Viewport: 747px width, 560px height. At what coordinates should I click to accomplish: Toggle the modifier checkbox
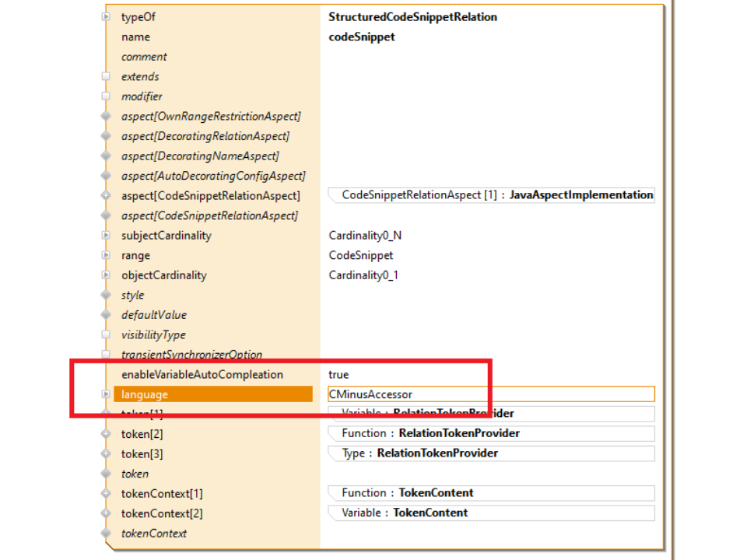[x=107, y=96]
